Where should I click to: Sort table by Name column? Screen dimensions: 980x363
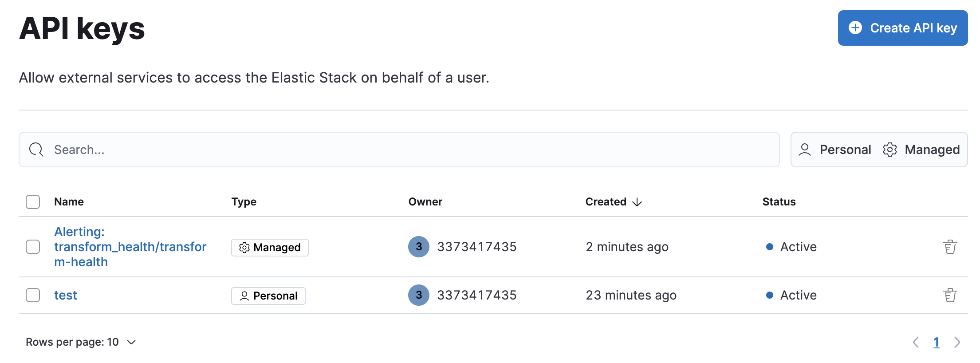point(69,202)
